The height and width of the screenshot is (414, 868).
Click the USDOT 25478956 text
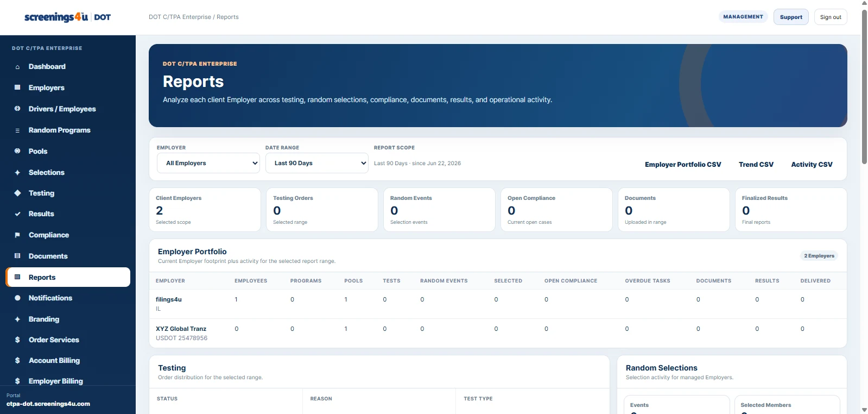click(181, 338)
